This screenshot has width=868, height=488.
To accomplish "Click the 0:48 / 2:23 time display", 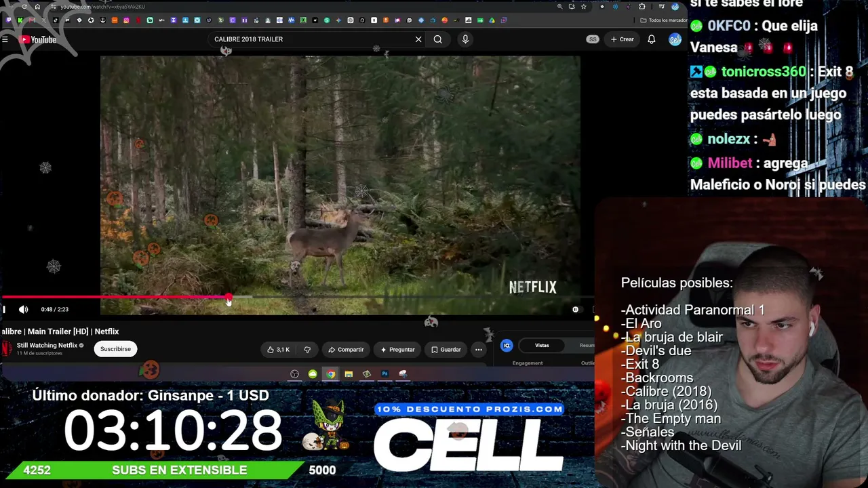I will (x=54, y=309).
